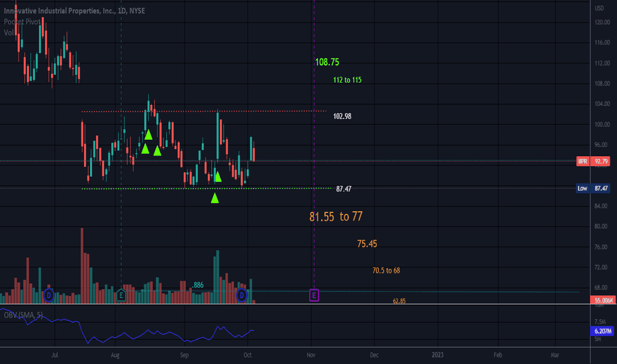Click the red 92.79 last price tag
The height and width of the screenshot is (364, 617).
point(601,161)
